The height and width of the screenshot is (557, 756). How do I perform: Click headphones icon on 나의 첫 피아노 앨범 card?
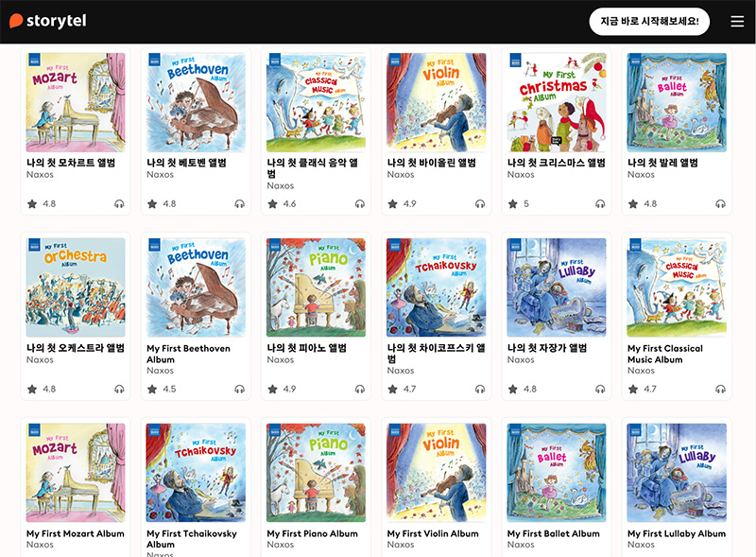pos(360,389)
